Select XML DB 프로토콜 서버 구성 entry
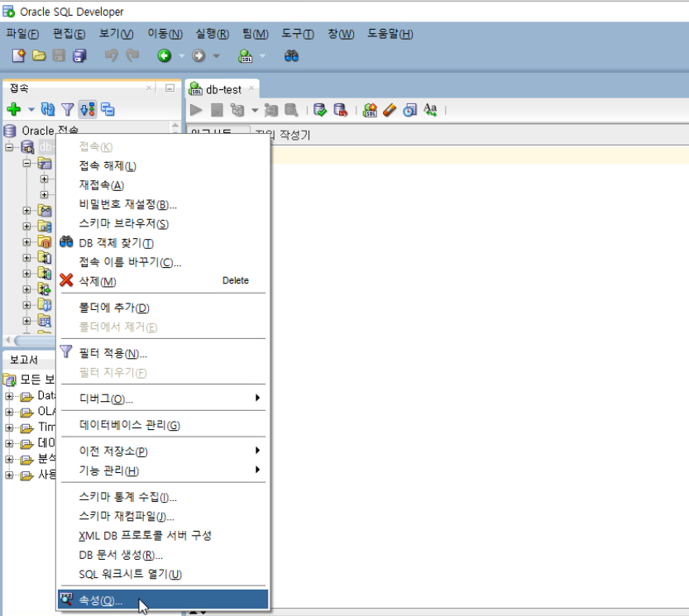689x616 pixels. click(163, 535)
